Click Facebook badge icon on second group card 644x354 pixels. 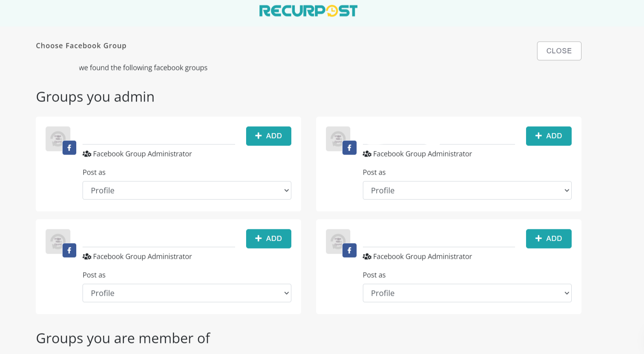[x=350, y=148]
